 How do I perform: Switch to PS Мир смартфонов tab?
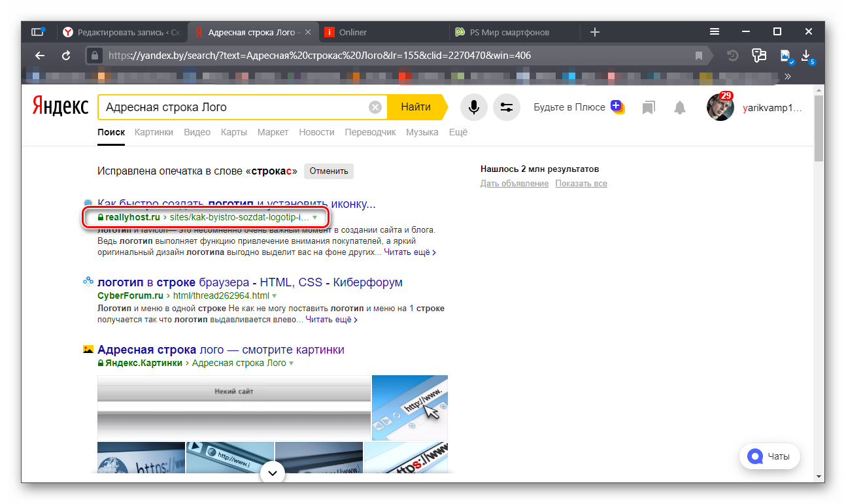click(515, 31)
